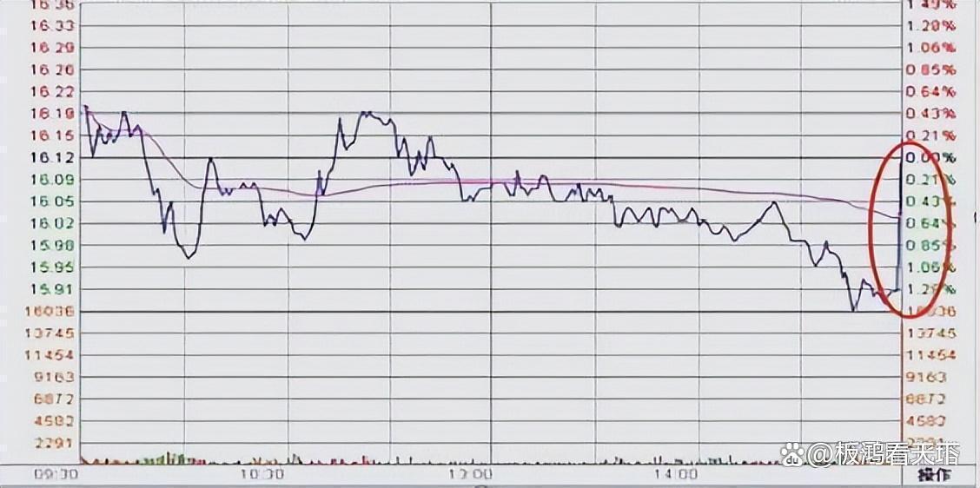Click the 操作 button at bottom right
The width and height of the screenshot is (980, 488).
point(934,476)
